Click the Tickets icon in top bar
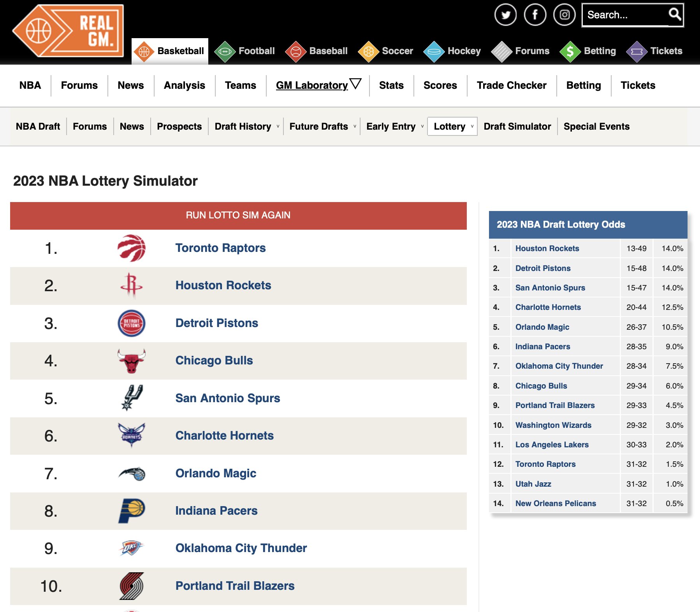700x612 pixels. point(637,51)
